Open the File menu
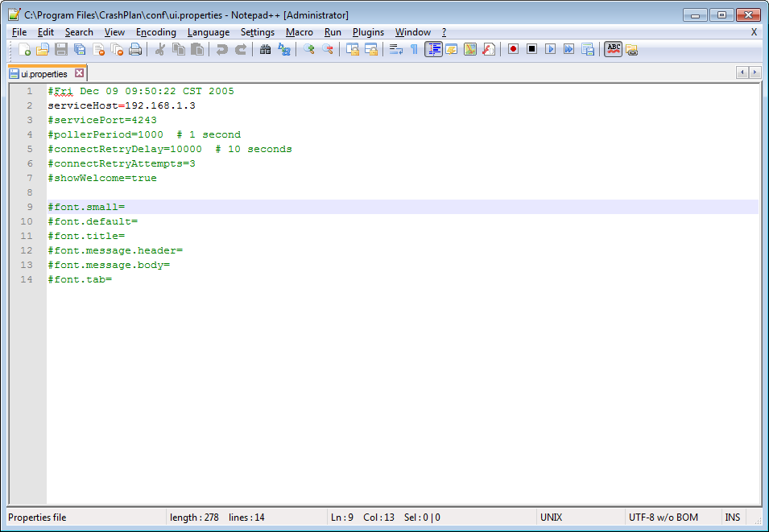The image size is (769, 532). click(x=19, y=32)
